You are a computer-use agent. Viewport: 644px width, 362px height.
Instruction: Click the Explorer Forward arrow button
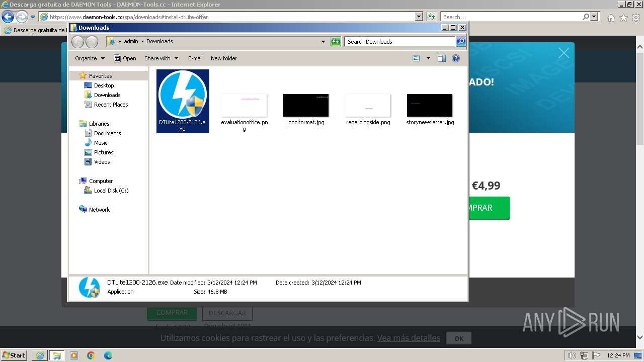[92, 42]
